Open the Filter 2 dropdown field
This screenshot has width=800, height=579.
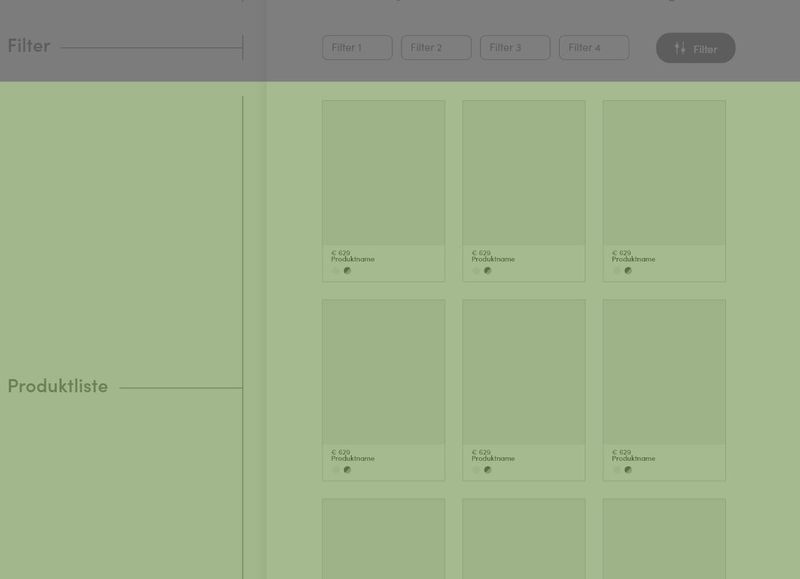pyautogui.click(x=436, y=47)
